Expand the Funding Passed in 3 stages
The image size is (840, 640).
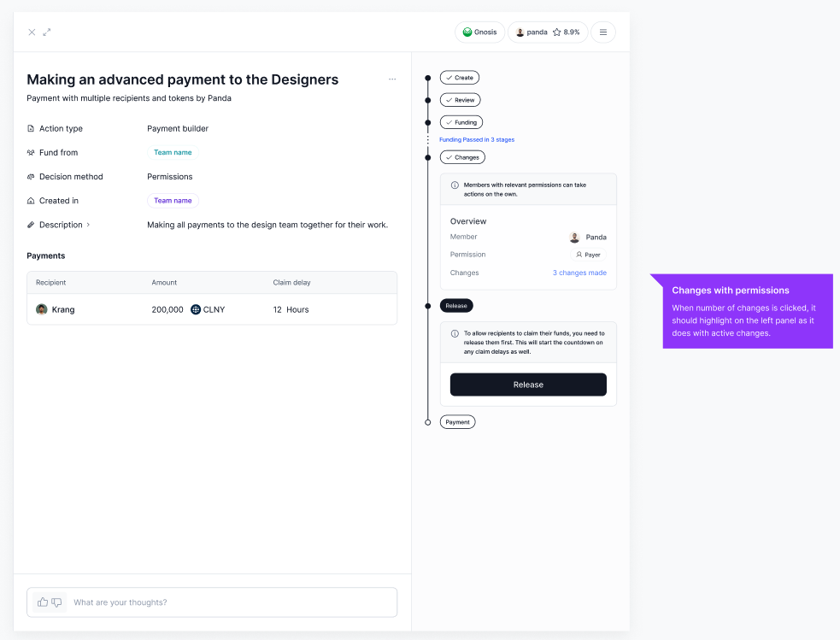pyautogui.click(x=477, y=139)
